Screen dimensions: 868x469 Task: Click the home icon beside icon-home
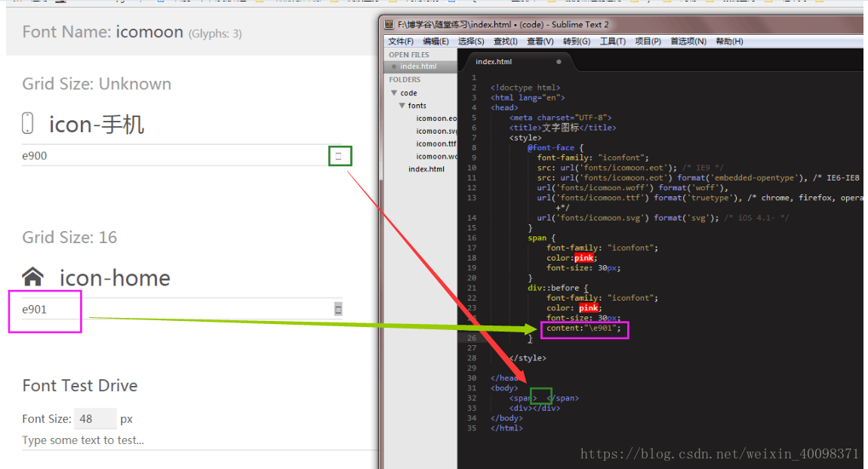[x=32, y=276]
